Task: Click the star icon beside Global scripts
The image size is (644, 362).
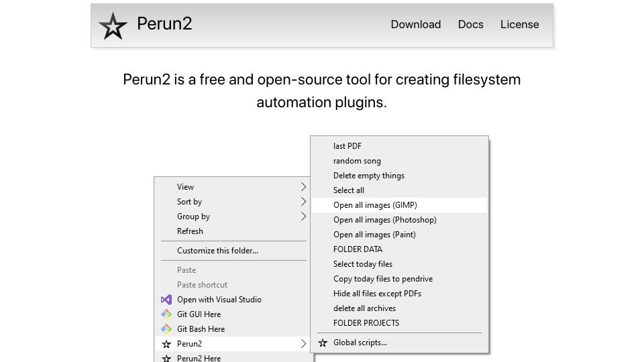Action: tap(323, 343)
